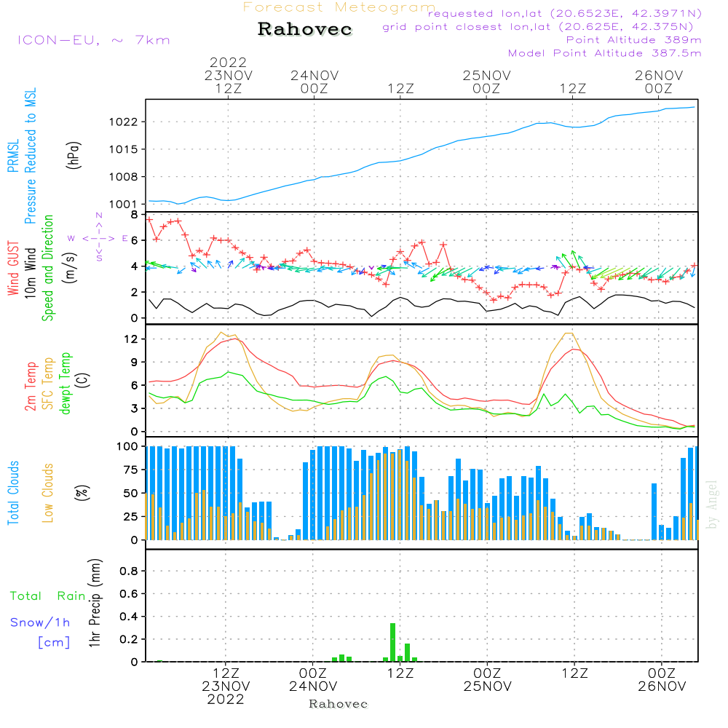Click the bottom-axis "12Z 23NOV 2022" label
Image resolution: width=728 pixels, height=728 pixels.
(x=226, y=687)
